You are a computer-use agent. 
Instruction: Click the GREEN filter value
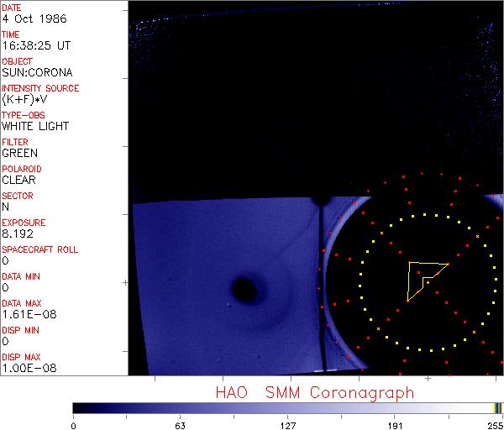coord(19,153)
